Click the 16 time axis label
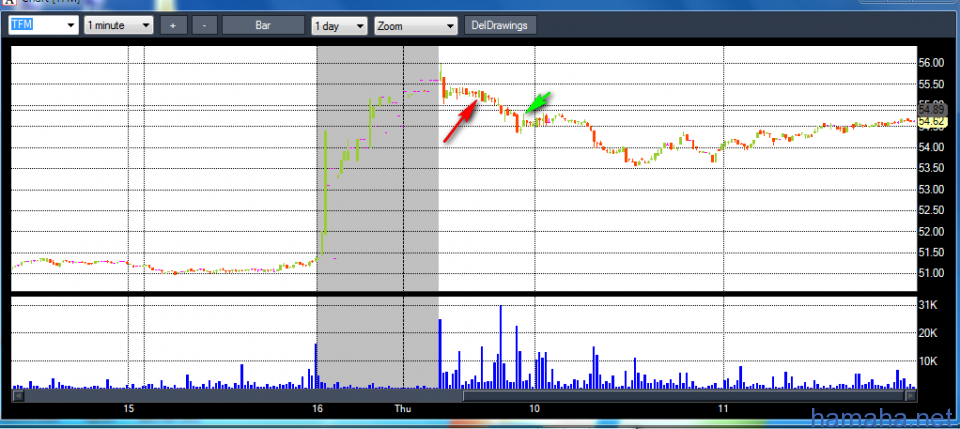This screenshot has height=429, width=960. 317,409
